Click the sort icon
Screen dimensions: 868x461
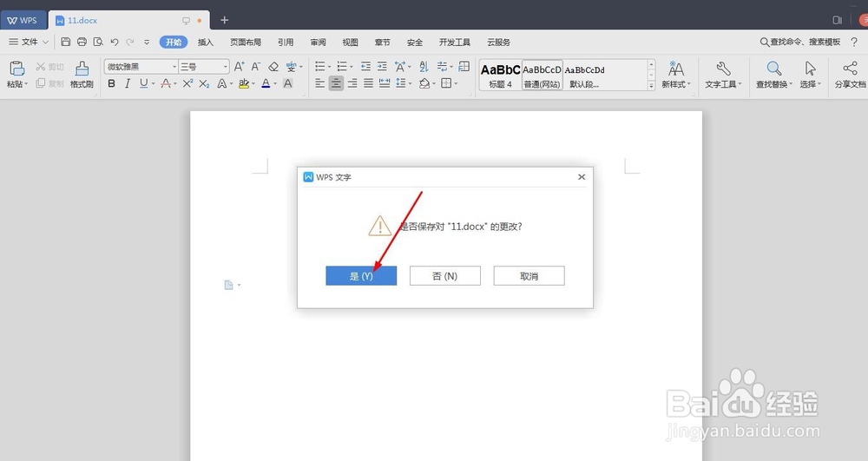424,66
